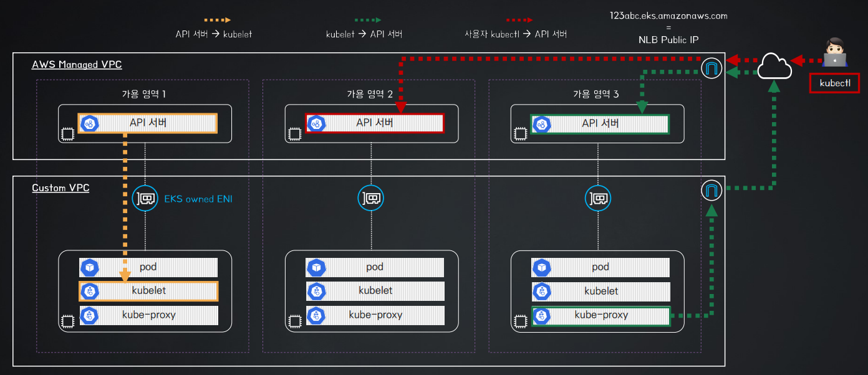
Task: Select the chip icon by 가용 영역 3 kube-proxy
Action: 519,321
